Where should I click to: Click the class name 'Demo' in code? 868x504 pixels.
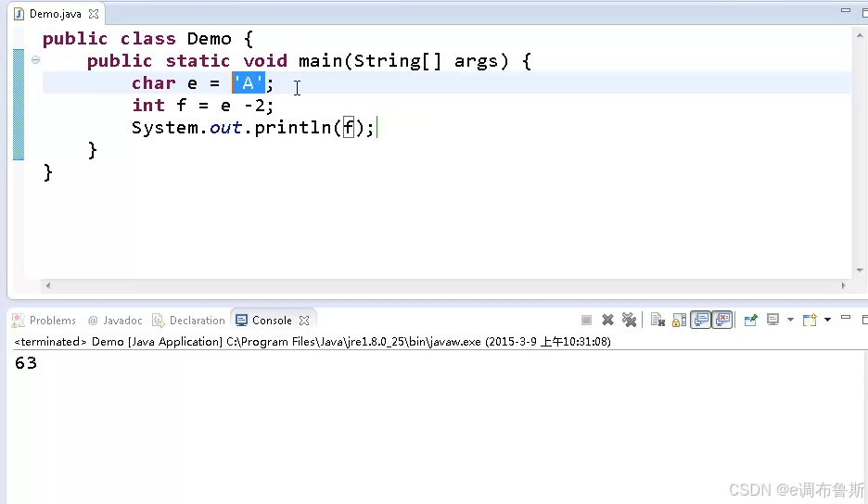210,39
